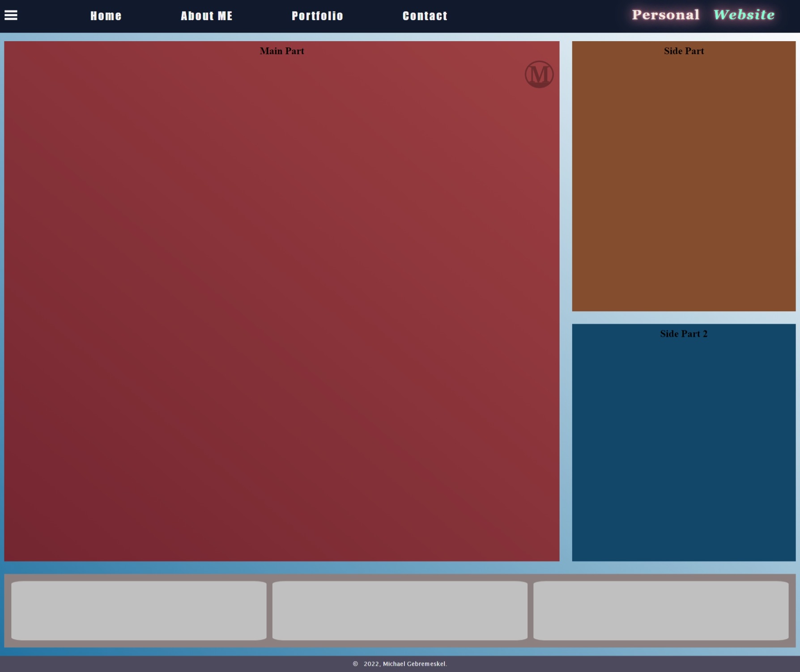The width and height of the screenshot is (800, 672).
Task: Click the word Personal in the site title
Action: (665, 15)
